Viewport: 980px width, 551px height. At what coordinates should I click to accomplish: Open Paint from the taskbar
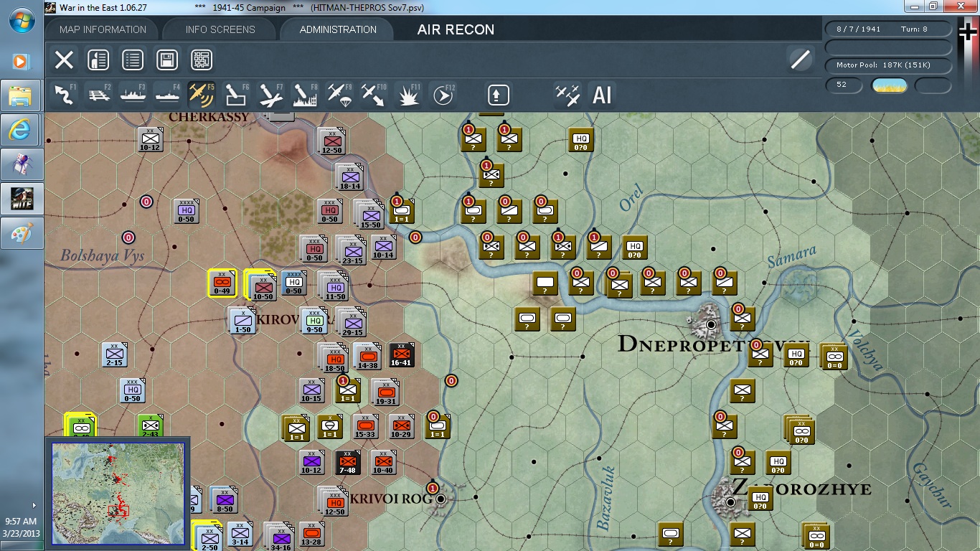21,233
